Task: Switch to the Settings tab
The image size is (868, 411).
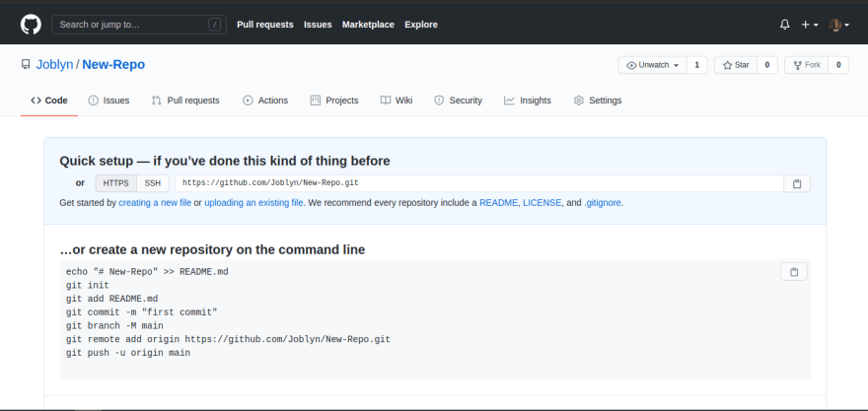Action: (x=598, y=101)
